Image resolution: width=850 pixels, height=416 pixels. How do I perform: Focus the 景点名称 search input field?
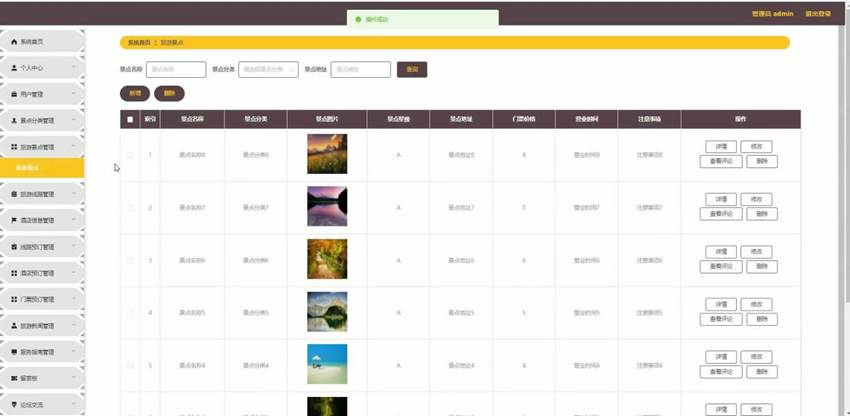point(176,69)
